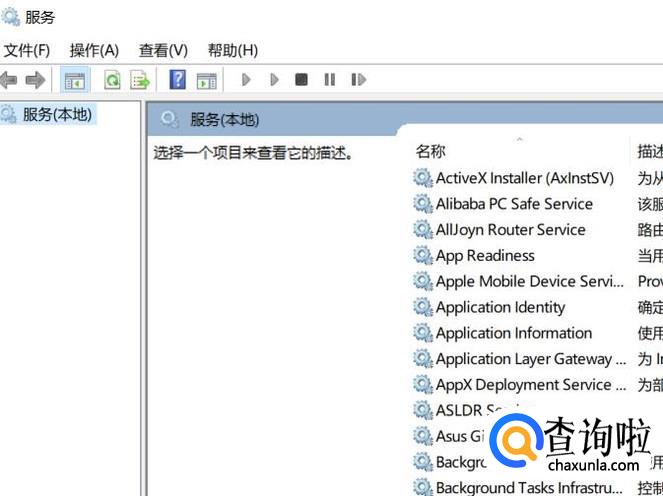The height and width of the screenshot is (496, 663).
Task: Select Alibaba PC Safe Service row
Action: (x=514, y=204)
